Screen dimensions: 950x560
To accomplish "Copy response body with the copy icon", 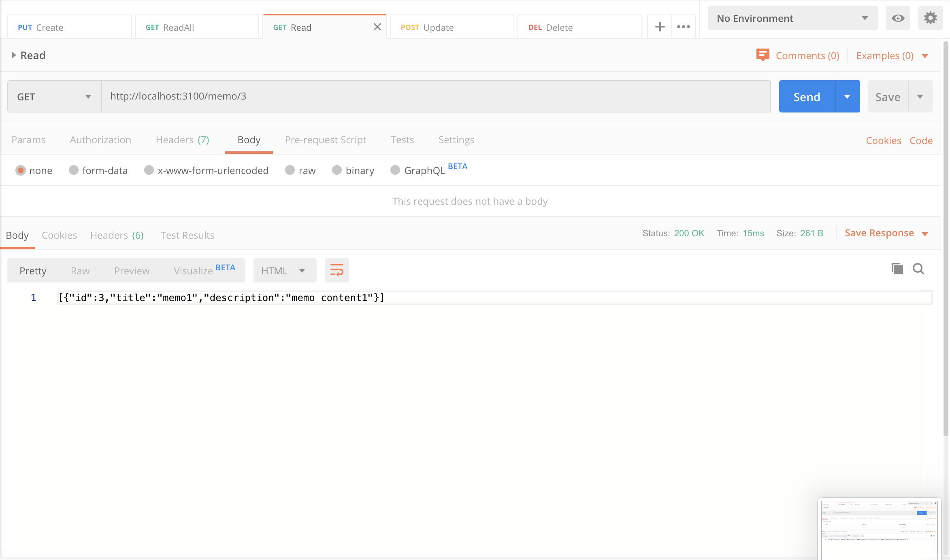I will click(897, 269).
